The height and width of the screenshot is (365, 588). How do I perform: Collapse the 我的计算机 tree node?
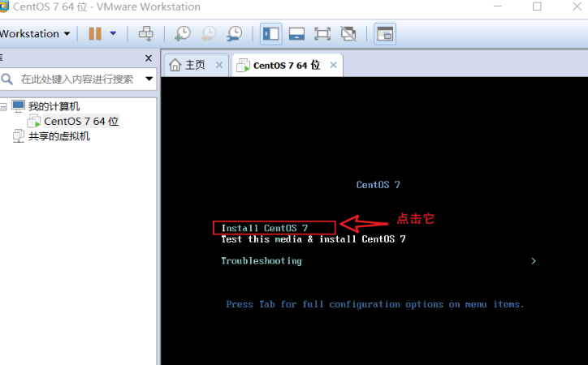(x=3, y=107)
